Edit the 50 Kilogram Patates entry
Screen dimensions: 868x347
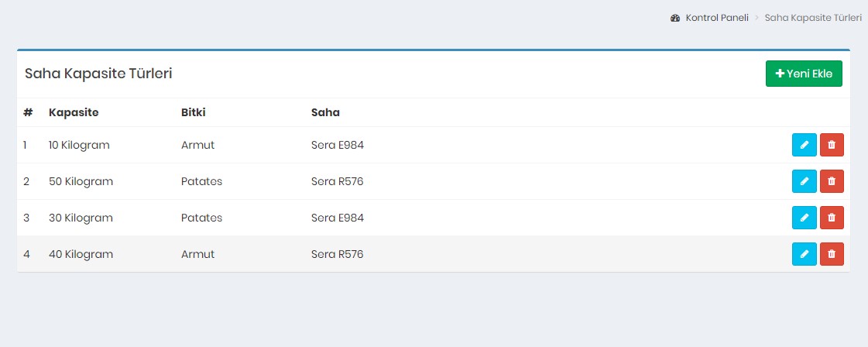(804, 181)
